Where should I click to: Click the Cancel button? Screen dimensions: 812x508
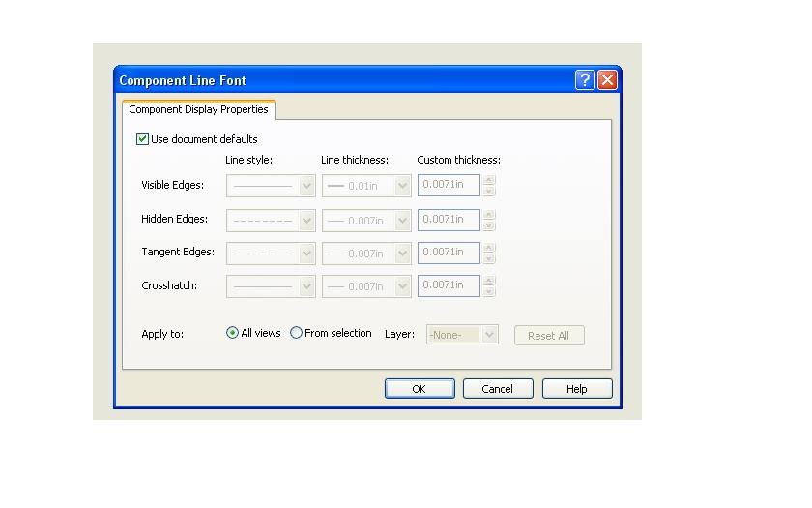(498, 389)
